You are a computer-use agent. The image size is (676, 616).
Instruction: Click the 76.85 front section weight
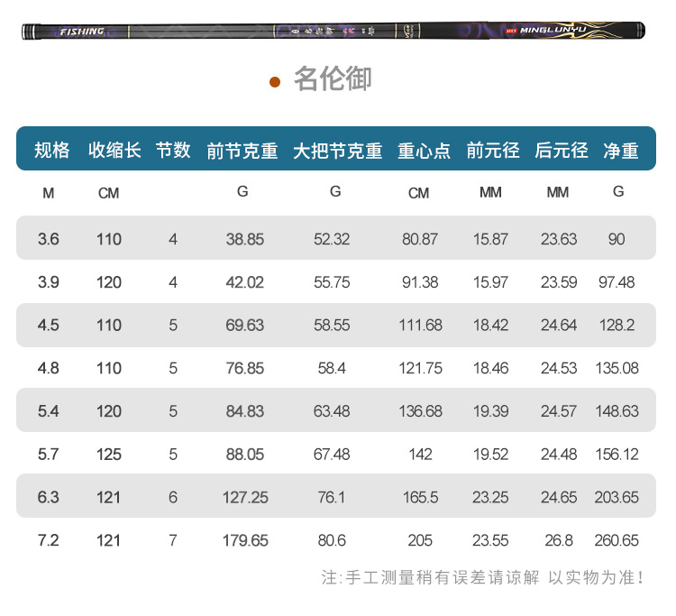[245, 368]
